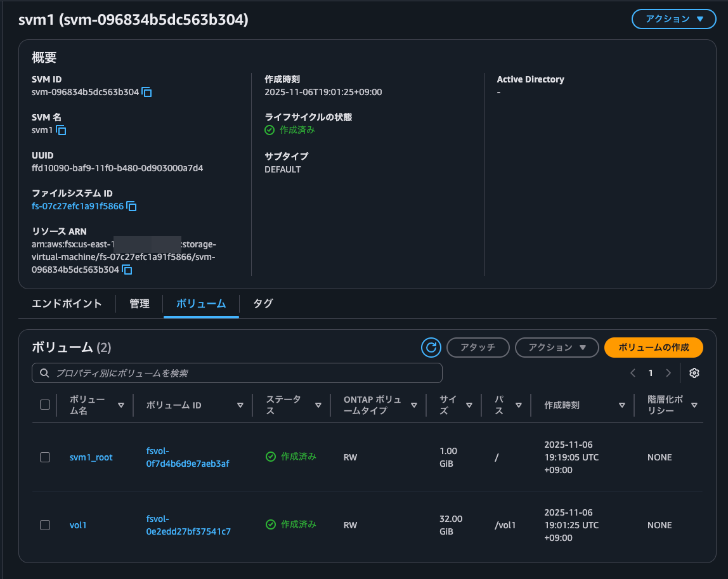728x579 pixels.
Task: Copy the resource ARN
Action: pyautogui.click(x=127, y=270)
